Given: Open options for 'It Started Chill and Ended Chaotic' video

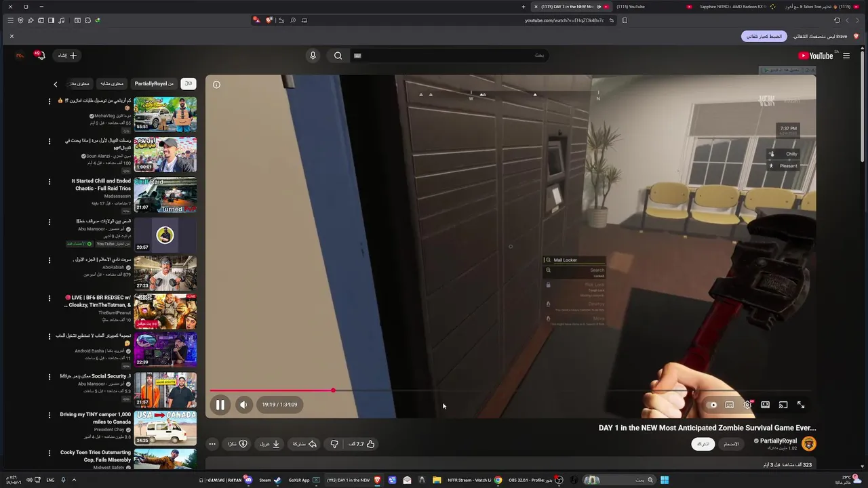Looking at the screenshot, I should [49, 182].
